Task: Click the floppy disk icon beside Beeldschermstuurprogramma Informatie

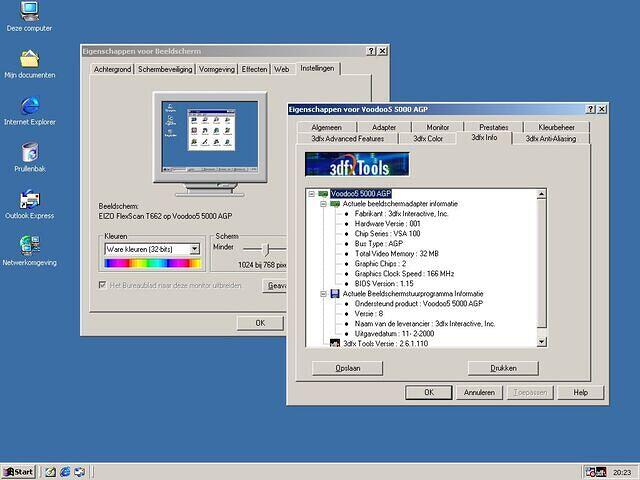Action: pos(335,293)
